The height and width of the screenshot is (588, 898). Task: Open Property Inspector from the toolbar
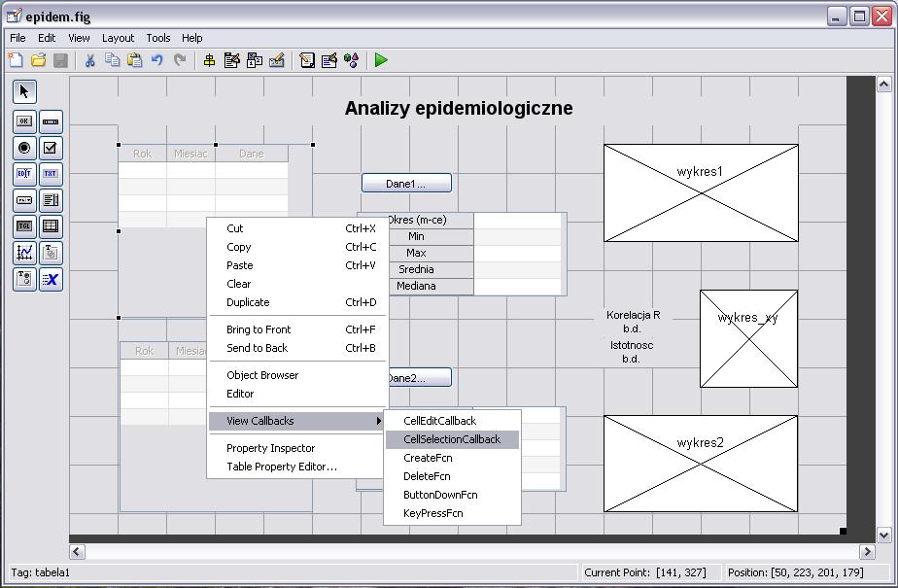[329, 60]
